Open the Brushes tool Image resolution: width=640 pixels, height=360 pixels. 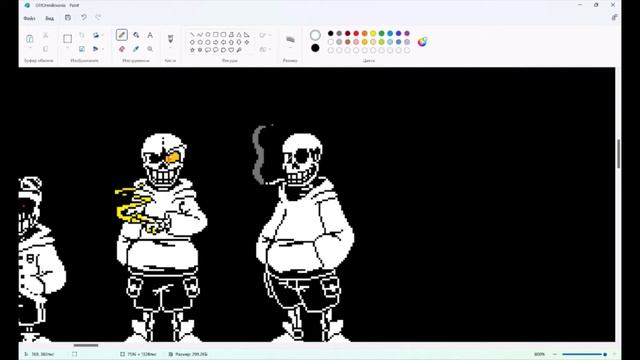(x=171, y=39)
